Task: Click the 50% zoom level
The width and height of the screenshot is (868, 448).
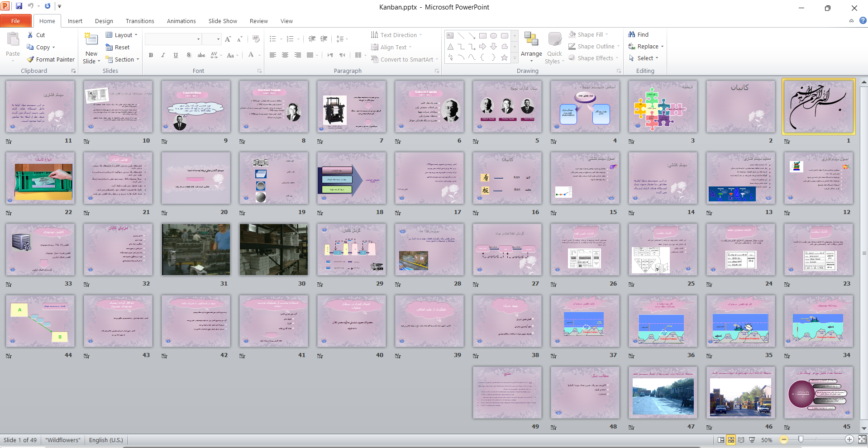Action: pos(767,440)
